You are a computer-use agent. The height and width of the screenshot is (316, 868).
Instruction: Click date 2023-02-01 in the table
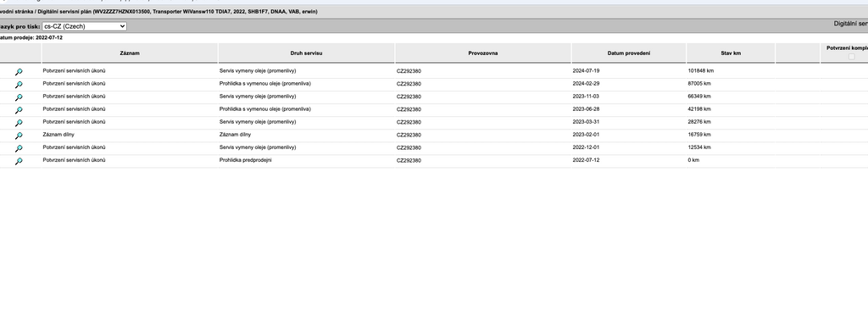pos(586,135)
